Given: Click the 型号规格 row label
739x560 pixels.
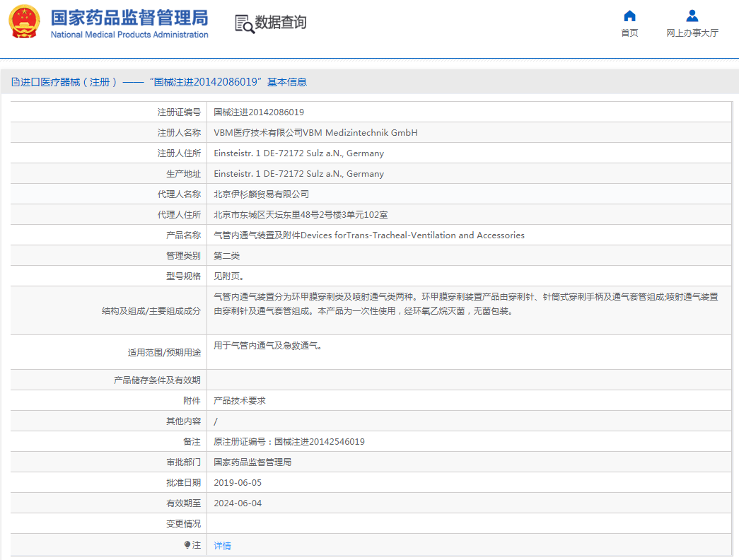Looking at the screenshot, I should pyautogui.click(x=183, y=276).
